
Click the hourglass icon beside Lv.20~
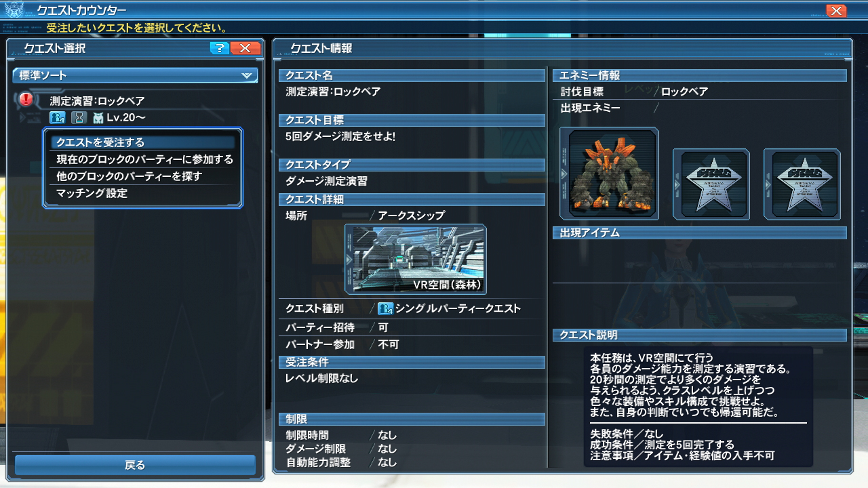pyautogui.click(x=78, y=118)
